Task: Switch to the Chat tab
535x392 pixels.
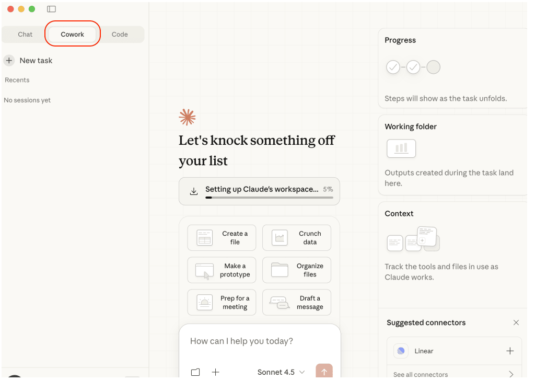Action: click(25, 34)
